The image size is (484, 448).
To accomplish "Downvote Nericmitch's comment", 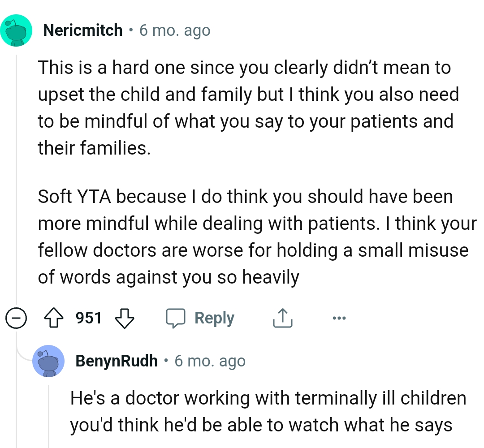I will [124, 319].
